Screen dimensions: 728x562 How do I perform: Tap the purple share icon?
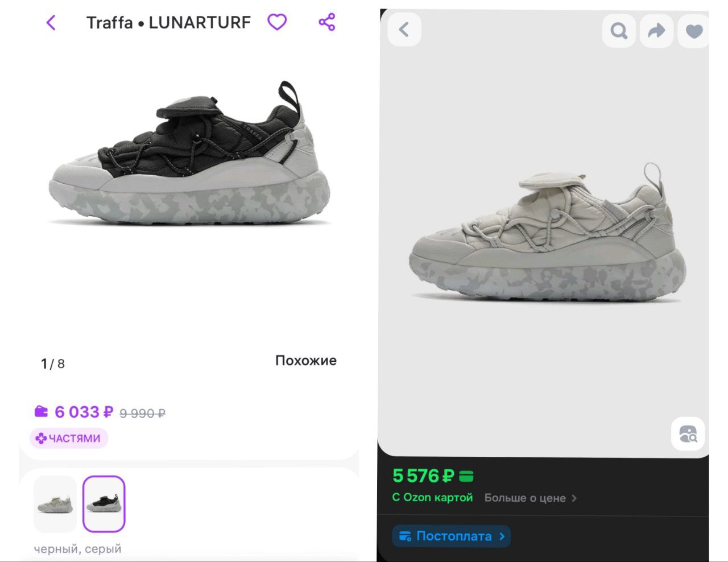pos(327,22)
